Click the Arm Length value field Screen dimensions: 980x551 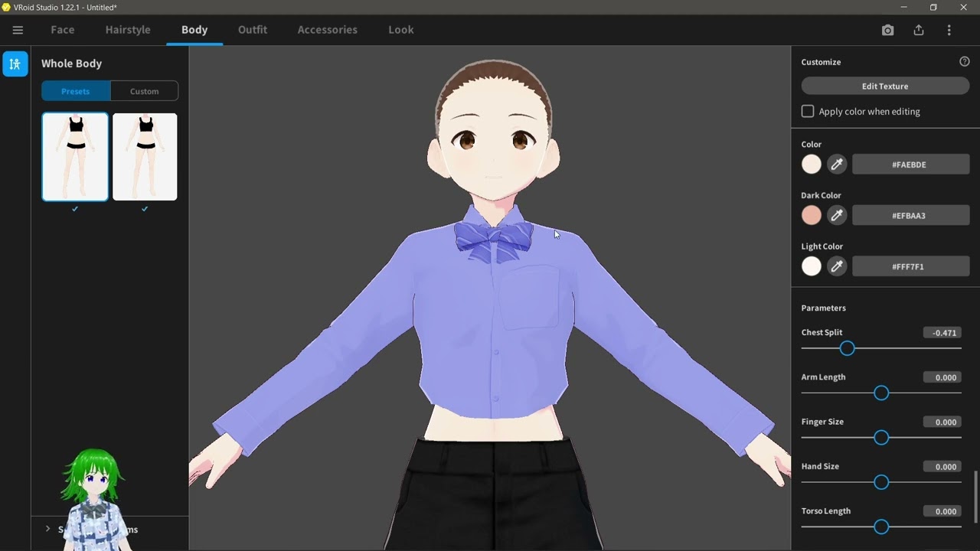(x=942, y=377)
